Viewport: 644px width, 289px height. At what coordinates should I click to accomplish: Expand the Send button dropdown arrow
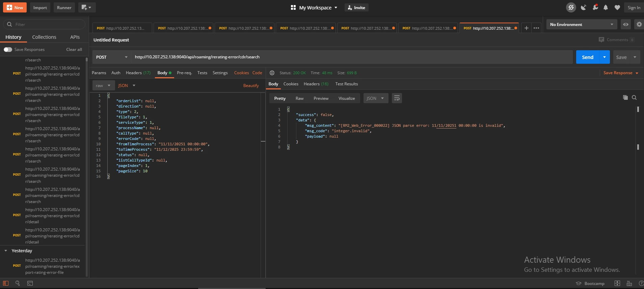[604, 57]
